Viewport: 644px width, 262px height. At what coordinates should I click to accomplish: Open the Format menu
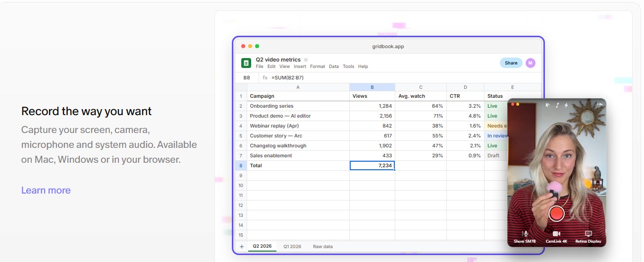point(318,66)
